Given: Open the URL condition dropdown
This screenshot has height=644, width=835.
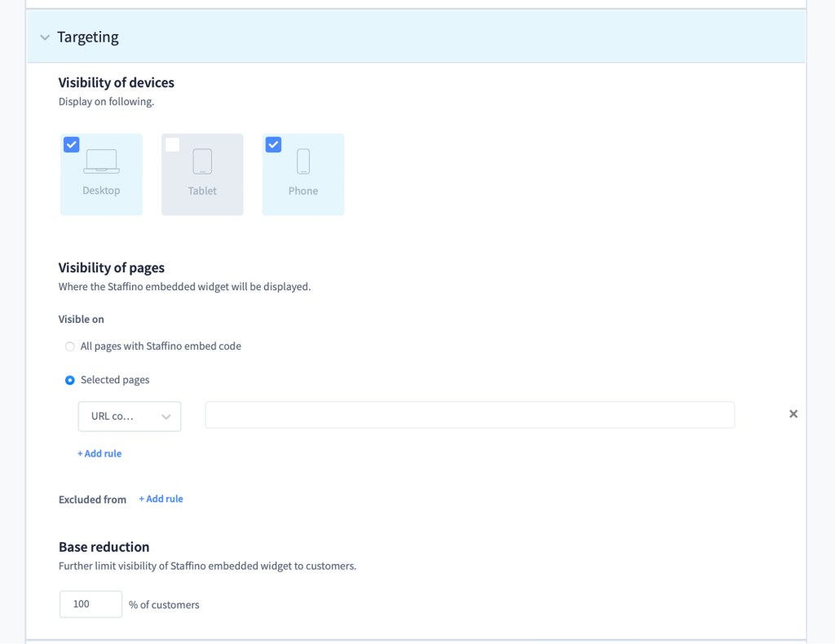Looking at the screenshot, I should [x=130, y=417].
